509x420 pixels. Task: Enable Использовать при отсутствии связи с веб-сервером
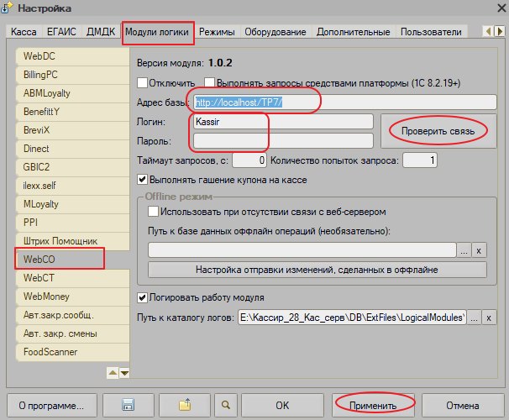153,212
